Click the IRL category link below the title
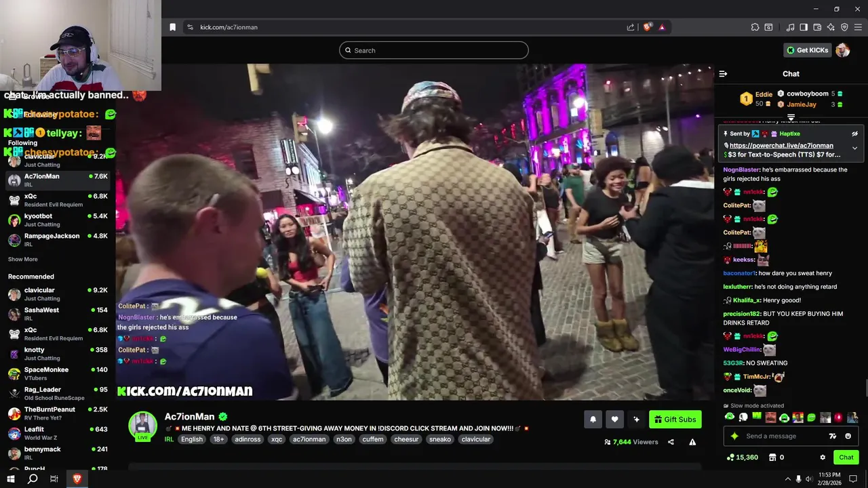 (x=169, y=439)
